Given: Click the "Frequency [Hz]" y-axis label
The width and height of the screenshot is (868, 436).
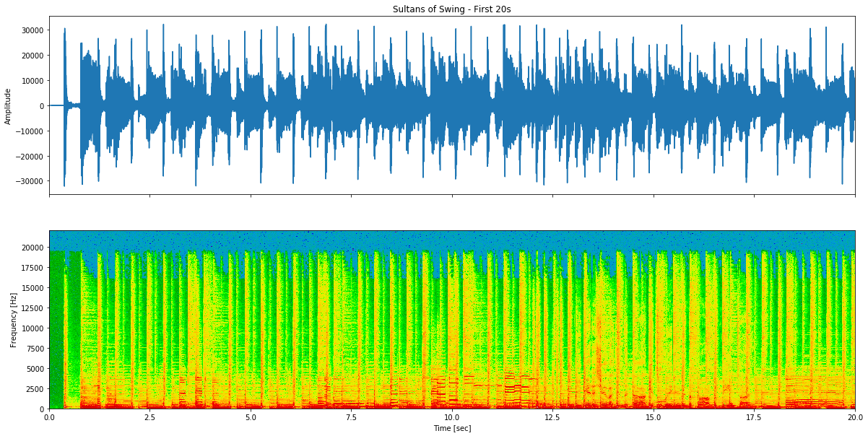Looking at the screenshot, I should pyautogui.click(x=14, y=320).
